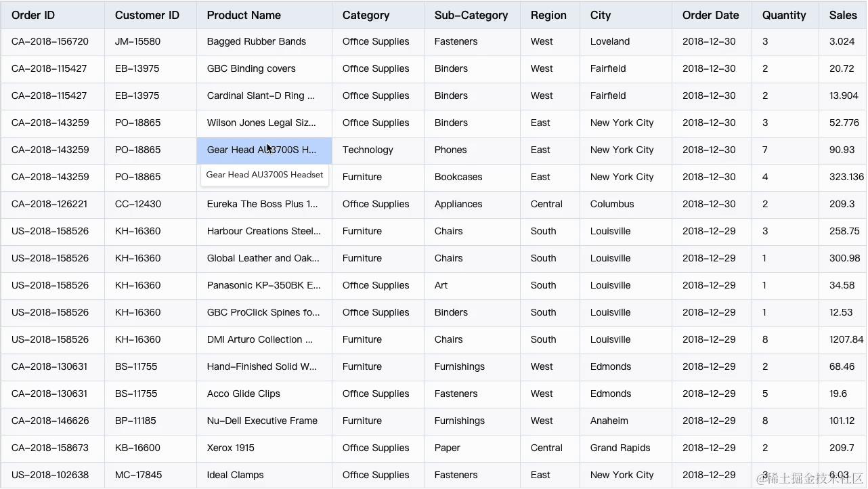Click the City column header
Viewport: 868px width, 489px height.
(600, 15)
